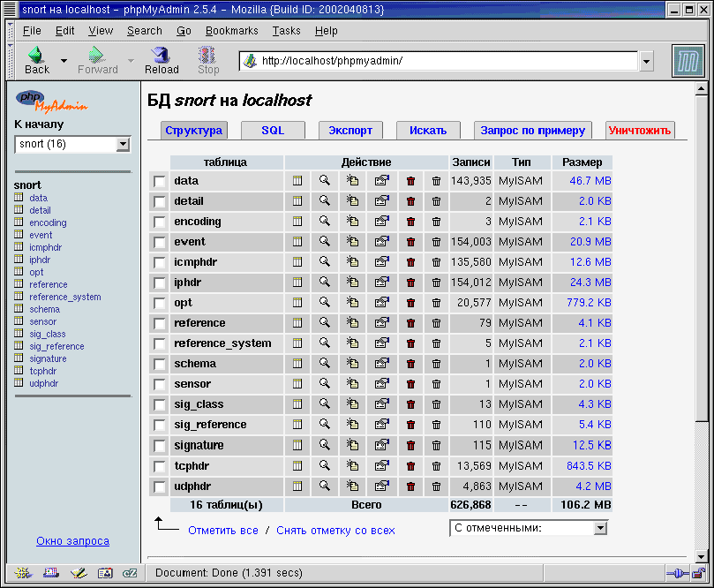This screenshot has height=588, width=714.
Task: Click the phpMyAdmin logo in the sidebar
Action: 51,102
